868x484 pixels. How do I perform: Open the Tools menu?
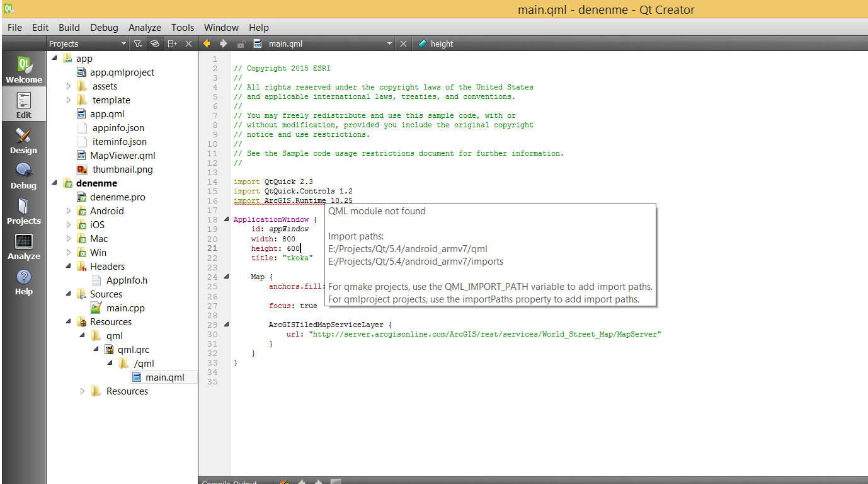click(x=183, y=27)
